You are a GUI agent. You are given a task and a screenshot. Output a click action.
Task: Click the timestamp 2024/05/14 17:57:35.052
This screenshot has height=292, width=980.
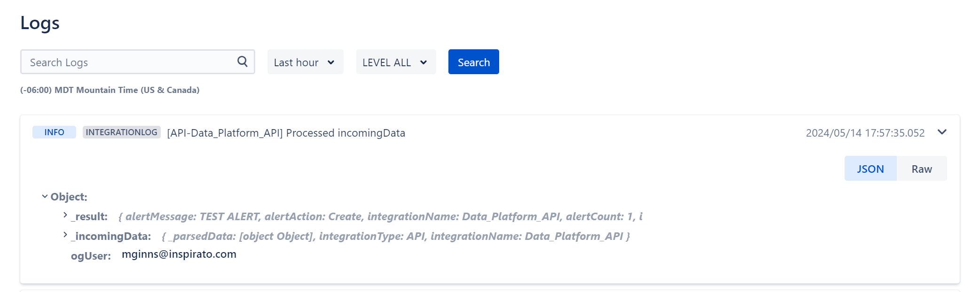(865, 133)
